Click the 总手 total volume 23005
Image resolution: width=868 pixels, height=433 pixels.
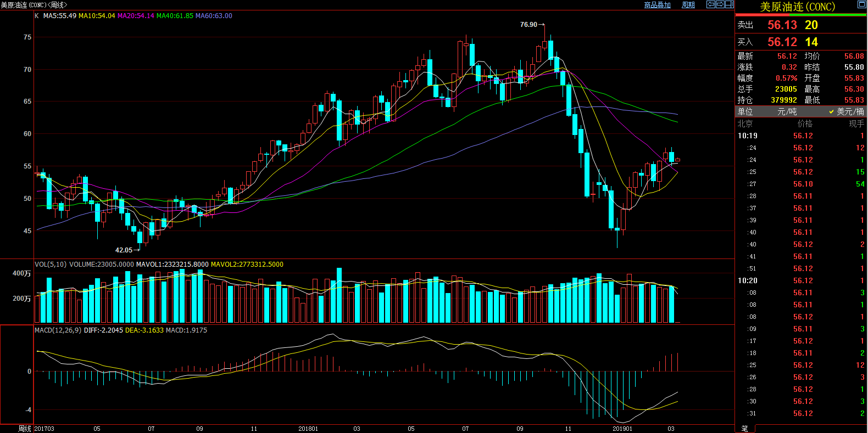click(x=786, y=89)
